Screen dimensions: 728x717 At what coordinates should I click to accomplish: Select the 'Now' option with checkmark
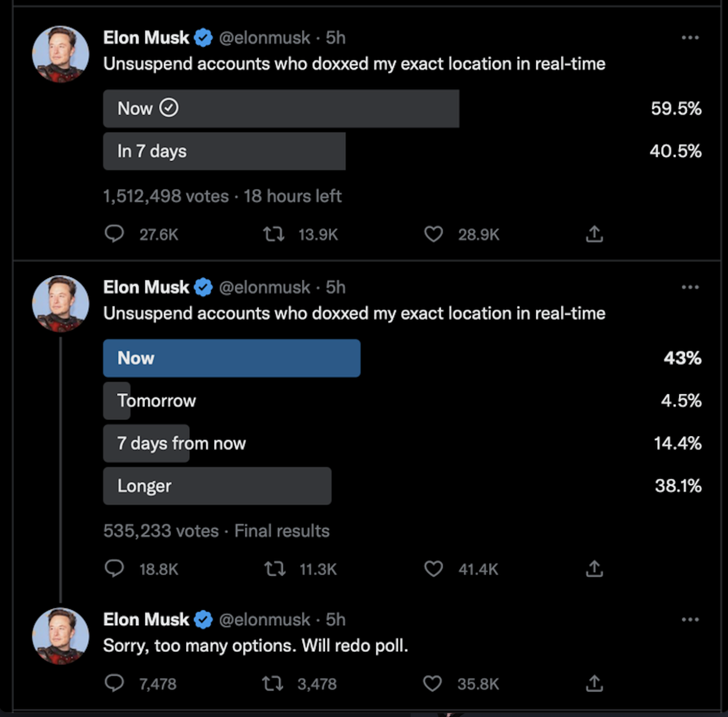[281, 108]
